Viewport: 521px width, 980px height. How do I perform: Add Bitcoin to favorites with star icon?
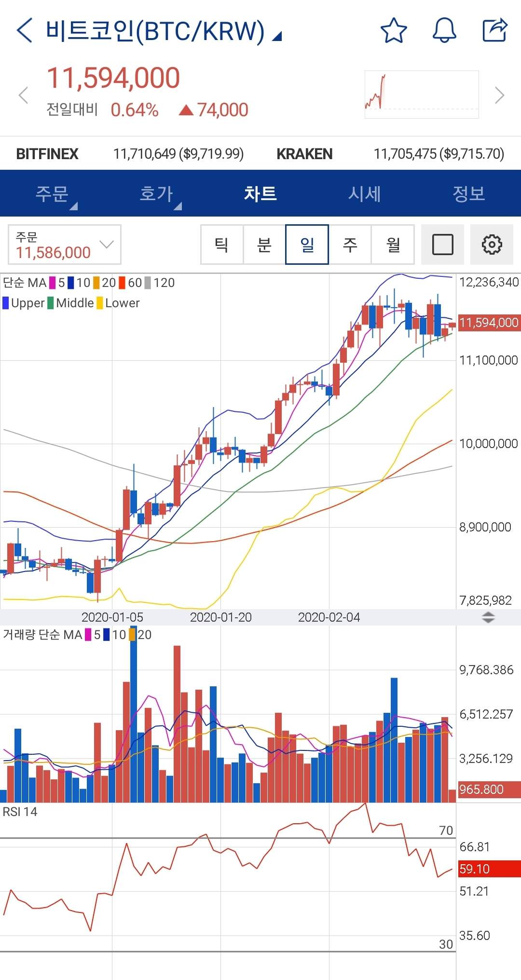pos(394,30)
